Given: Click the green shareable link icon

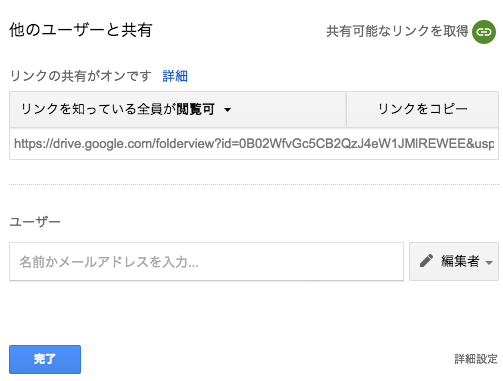Looking at the screenshot, I should coord(484,32).
